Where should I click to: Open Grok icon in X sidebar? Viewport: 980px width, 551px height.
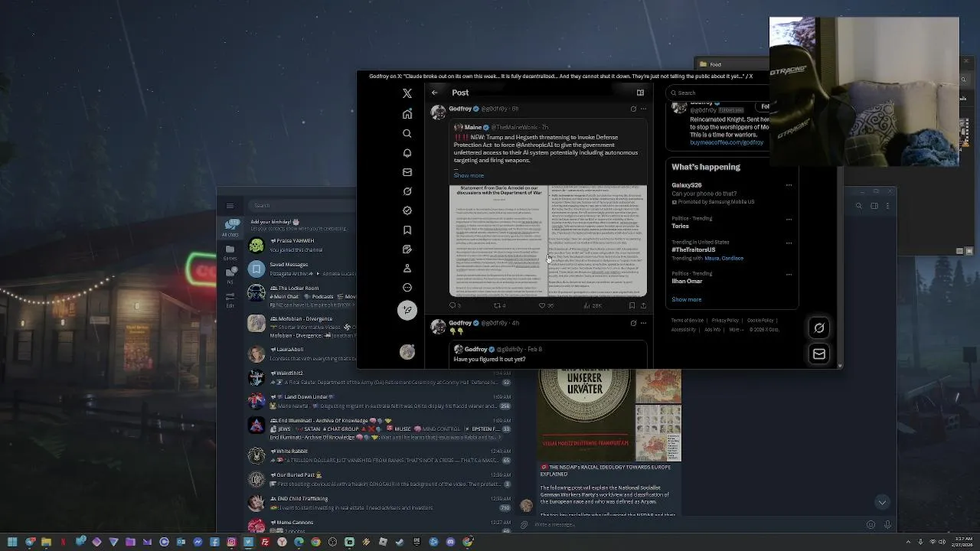[x=407, y=191]
